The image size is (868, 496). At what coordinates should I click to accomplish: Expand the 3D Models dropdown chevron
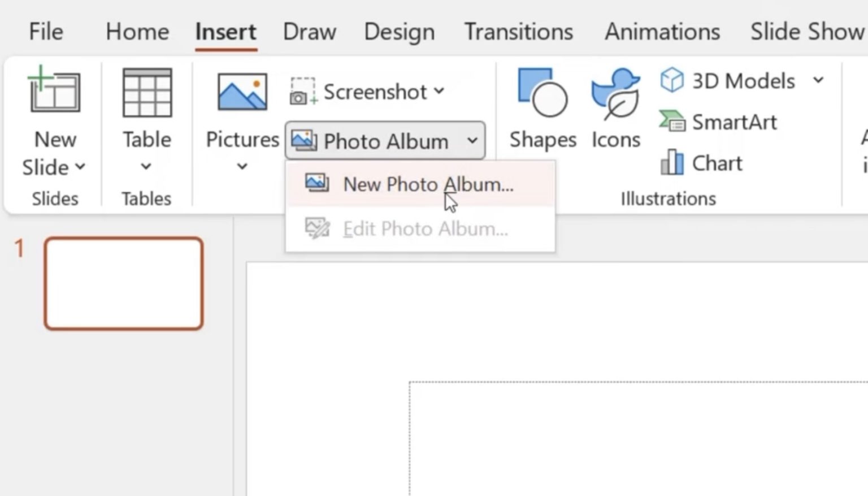pos(819,80)
